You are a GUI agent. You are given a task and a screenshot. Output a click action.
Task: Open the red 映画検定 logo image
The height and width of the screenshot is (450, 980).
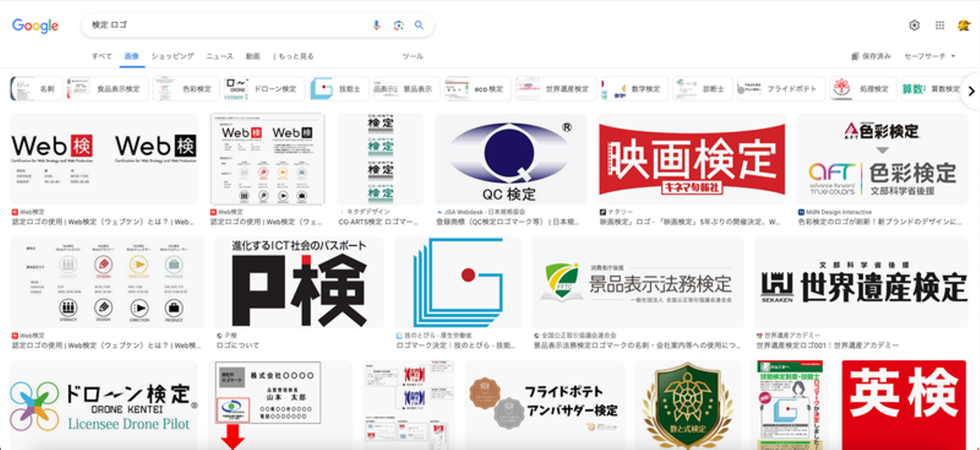click(x=691, y=159)
